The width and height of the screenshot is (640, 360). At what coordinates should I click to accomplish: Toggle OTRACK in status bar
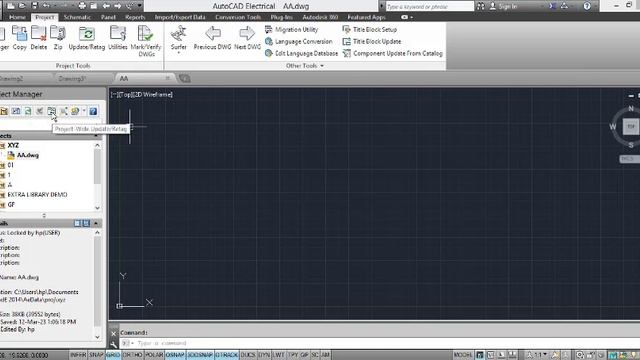coord(227,355)
